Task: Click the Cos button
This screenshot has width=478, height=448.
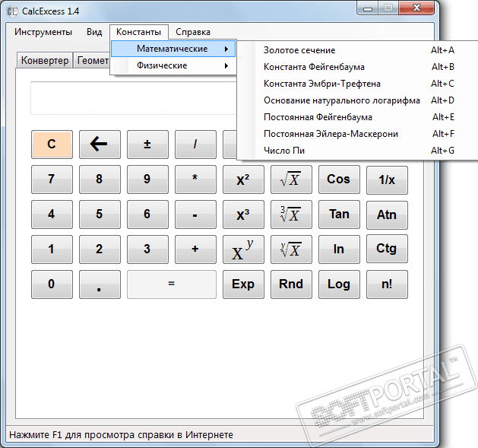Action: click(x=339, y=180)
